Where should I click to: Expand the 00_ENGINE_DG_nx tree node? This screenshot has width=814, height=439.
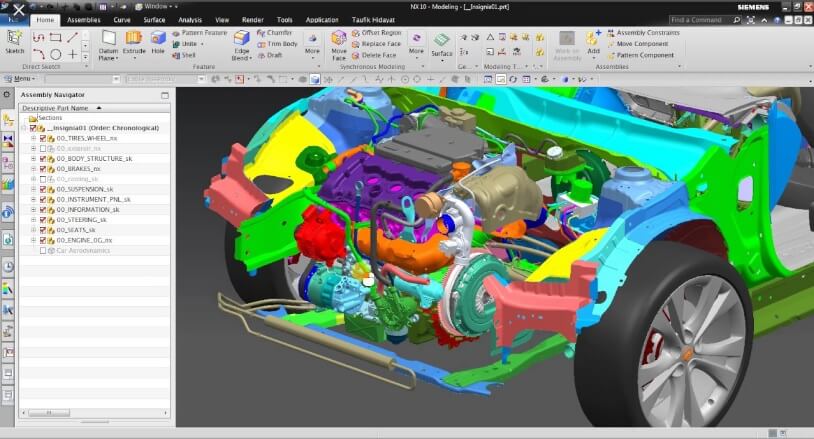pos(33,240)
